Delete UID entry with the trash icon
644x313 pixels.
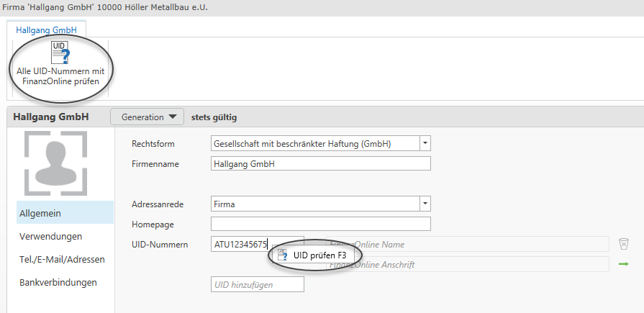[623, 245]
